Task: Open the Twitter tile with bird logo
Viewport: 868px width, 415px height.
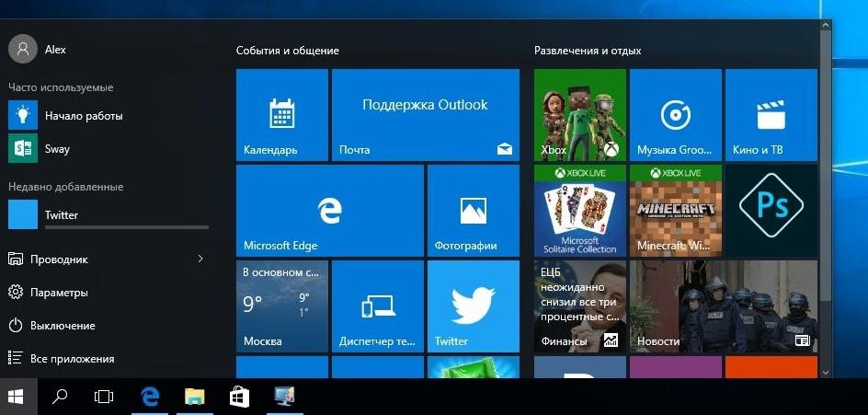Action: tap(474, 306)
